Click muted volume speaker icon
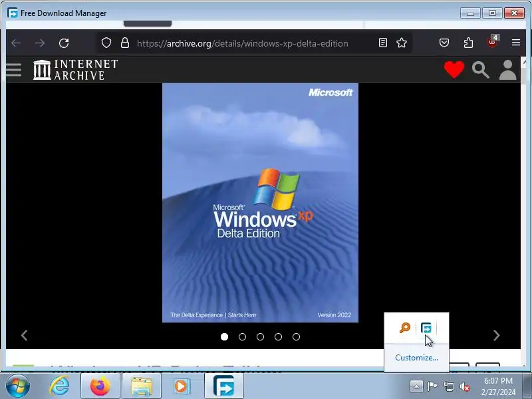Screen dimensions: 532x399 (x=464, y=386)
